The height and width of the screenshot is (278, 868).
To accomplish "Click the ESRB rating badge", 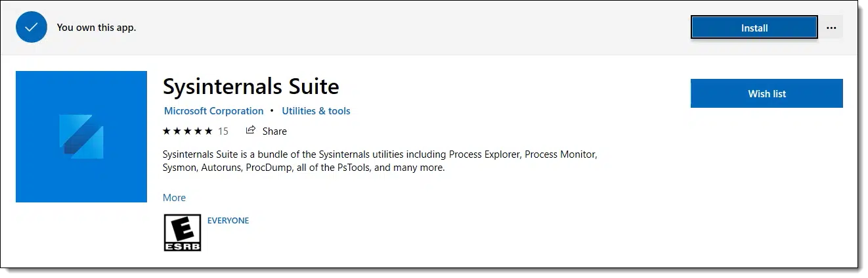I will coord(182,233).
